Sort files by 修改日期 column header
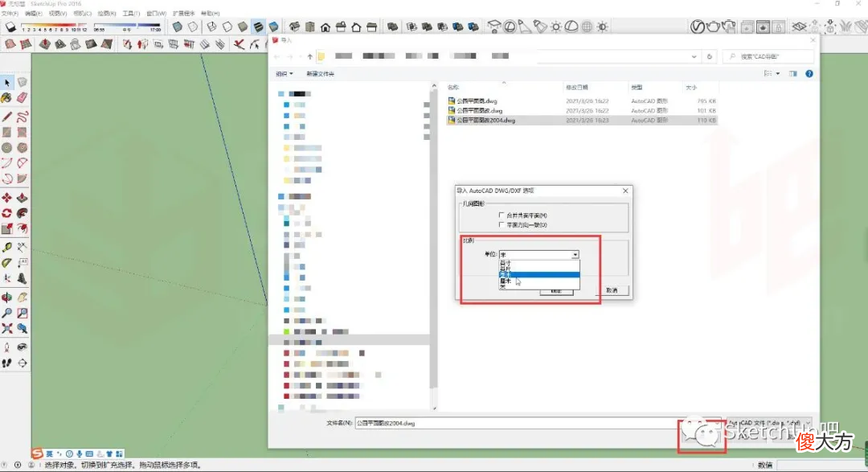Viewport: 868px width, 472px height. tap(577, 88)
